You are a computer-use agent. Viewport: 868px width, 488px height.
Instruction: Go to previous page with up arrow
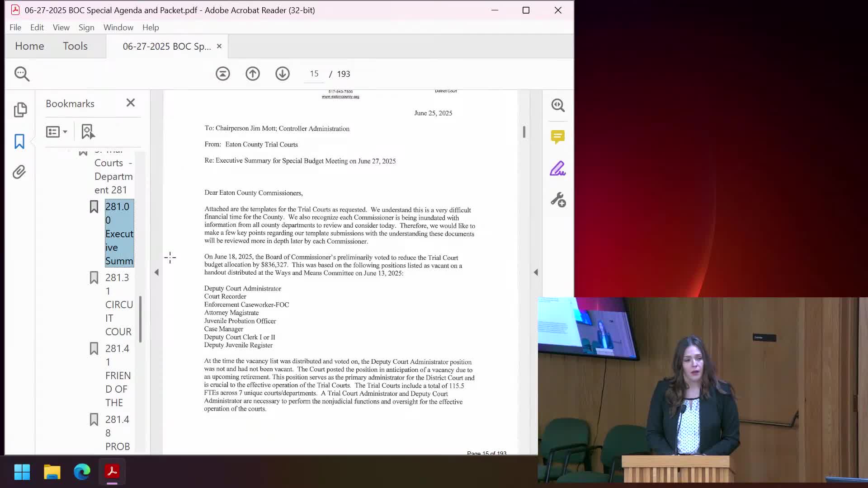[x=253, y=74]
